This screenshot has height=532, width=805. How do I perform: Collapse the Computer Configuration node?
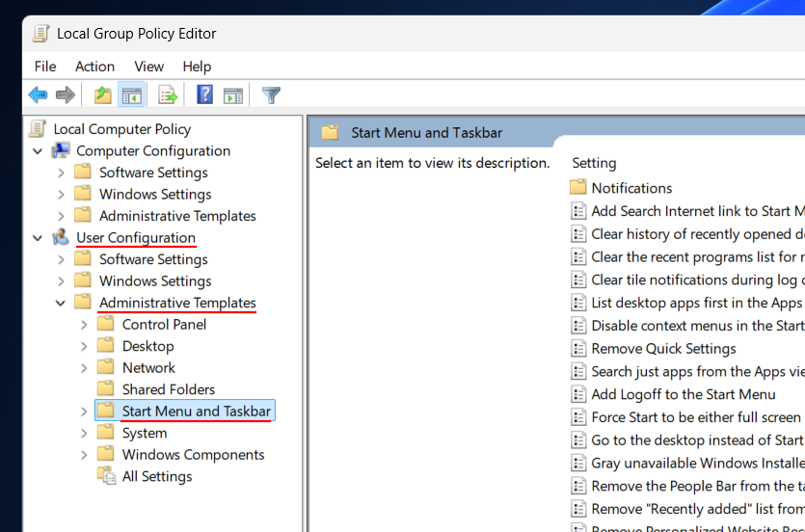pos(38,151)
